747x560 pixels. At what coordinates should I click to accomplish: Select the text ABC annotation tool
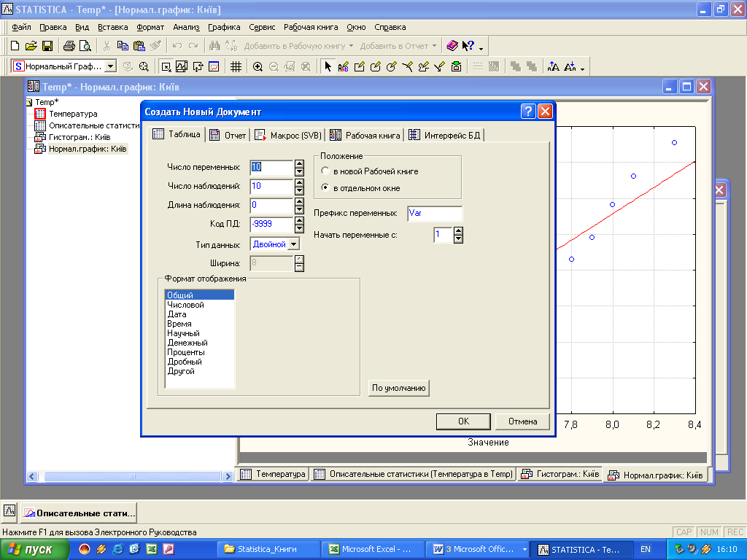point(344,66)
